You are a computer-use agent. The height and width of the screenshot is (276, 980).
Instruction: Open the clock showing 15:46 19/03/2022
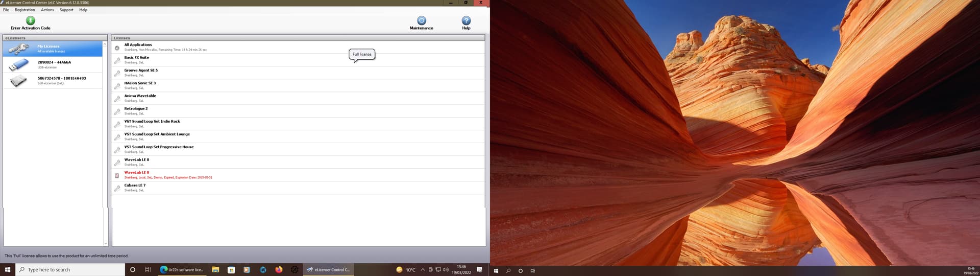click(461, 270)
